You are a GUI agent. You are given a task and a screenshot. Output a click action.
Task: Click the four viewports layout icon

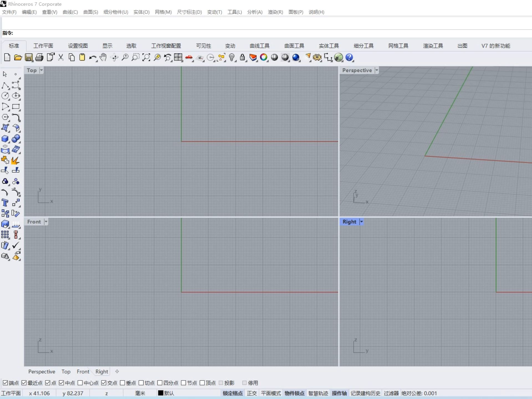point(178,57)
